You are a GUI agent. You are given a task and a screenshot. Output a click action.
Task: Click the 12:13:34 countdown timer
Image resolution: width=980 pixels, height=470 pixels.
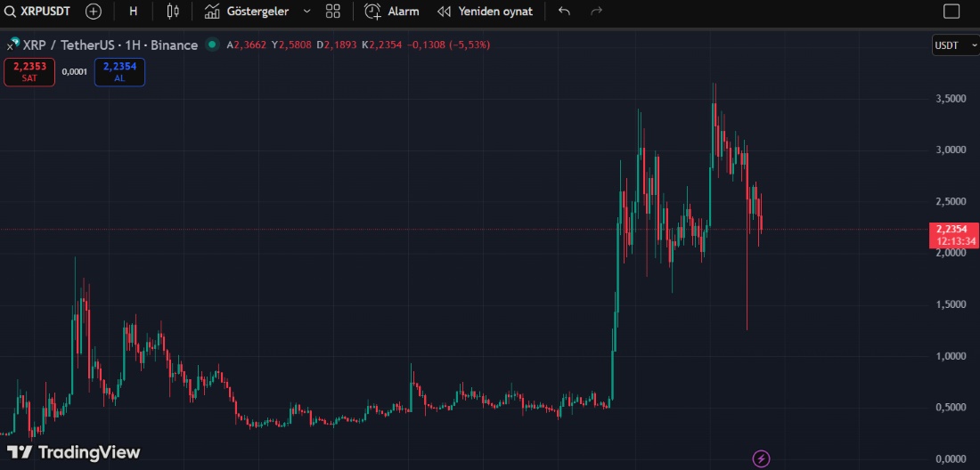(x=954, y=241)
